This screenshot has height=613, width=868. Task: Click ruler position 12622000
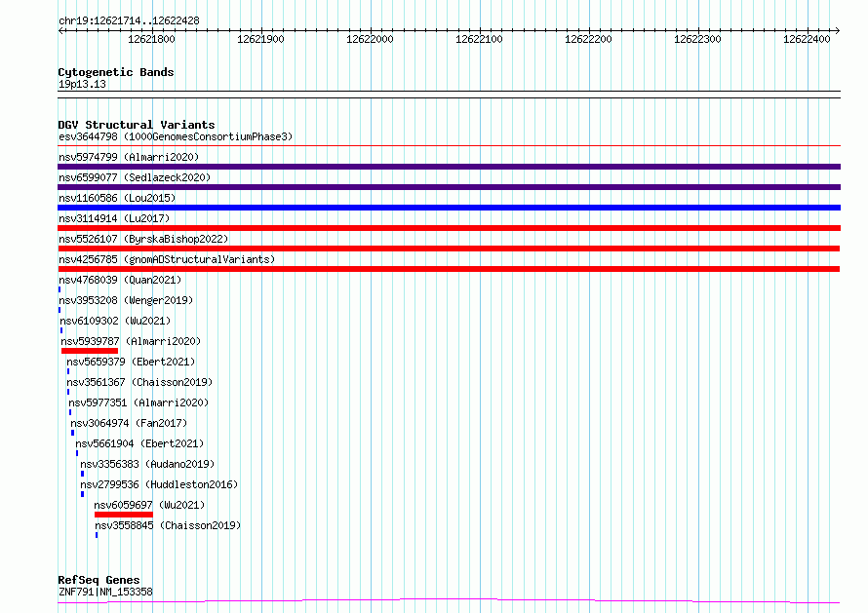370,39
